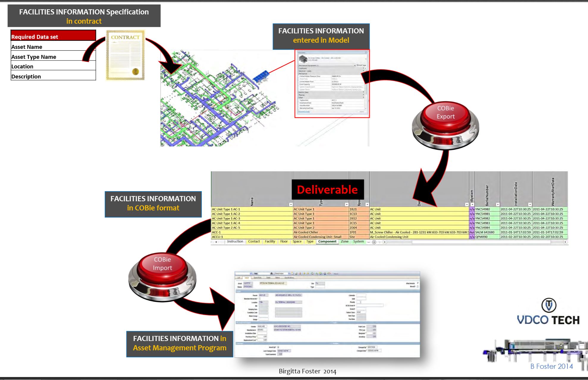
Task: Click the chiller family thumbnail in the Properties palette
Action: point(303,59)
